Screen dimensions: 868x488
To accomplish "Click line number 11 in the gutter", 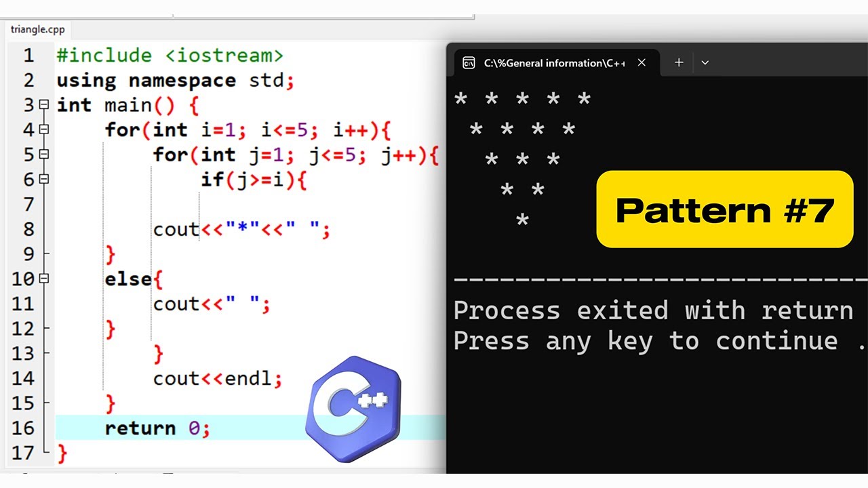I will [x=23, y=304].
